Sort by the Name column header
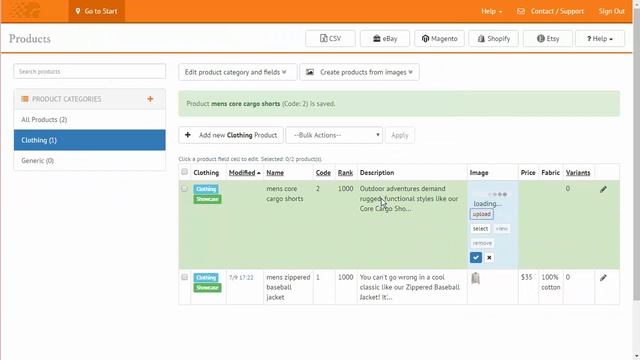This screenshot has height=360, width=640. point(275,173)
